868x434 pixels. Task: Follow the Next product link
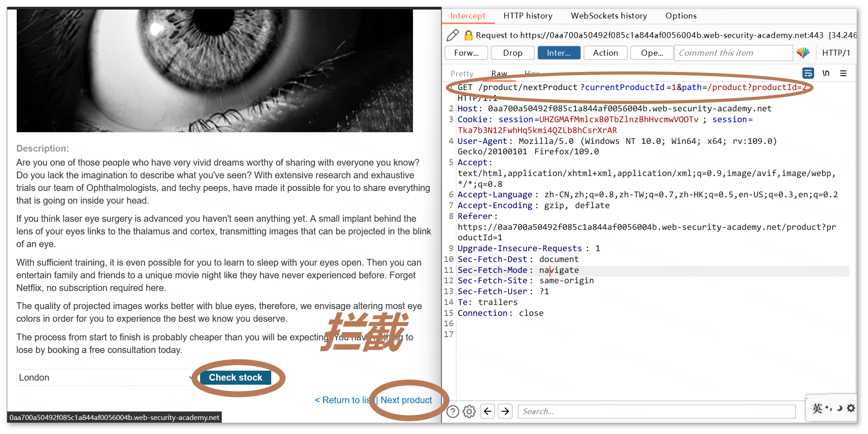click(406, 400)
